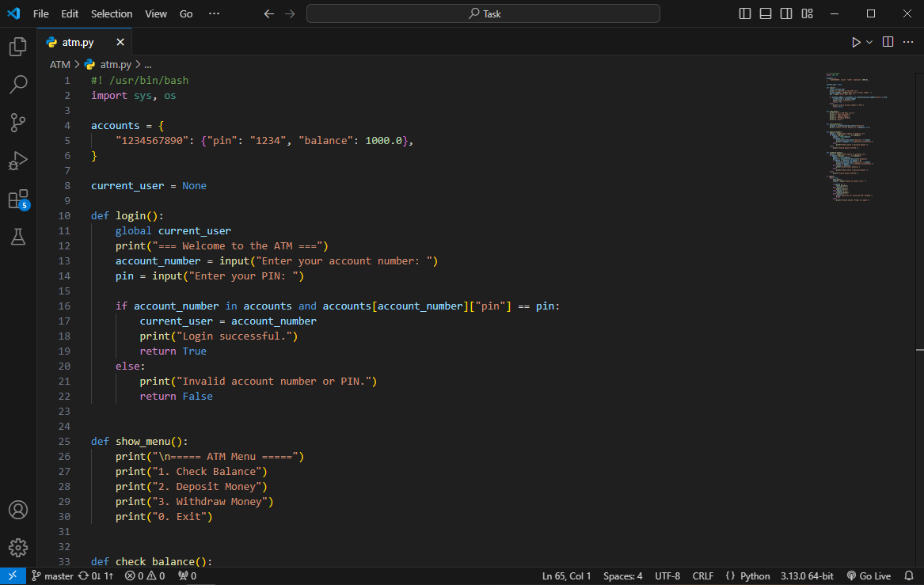Viewport: 924px width, 585px height.
Task: Open the Run and Debug view
Action: [17, 161]
